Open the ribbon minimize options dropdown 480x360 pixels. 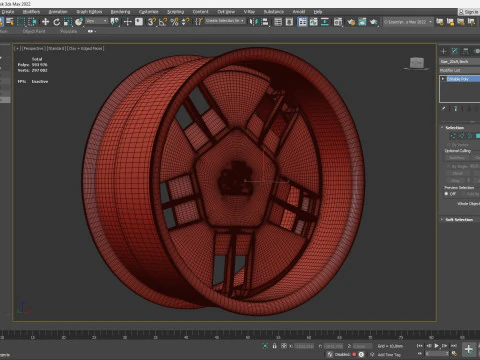point(95,31)
